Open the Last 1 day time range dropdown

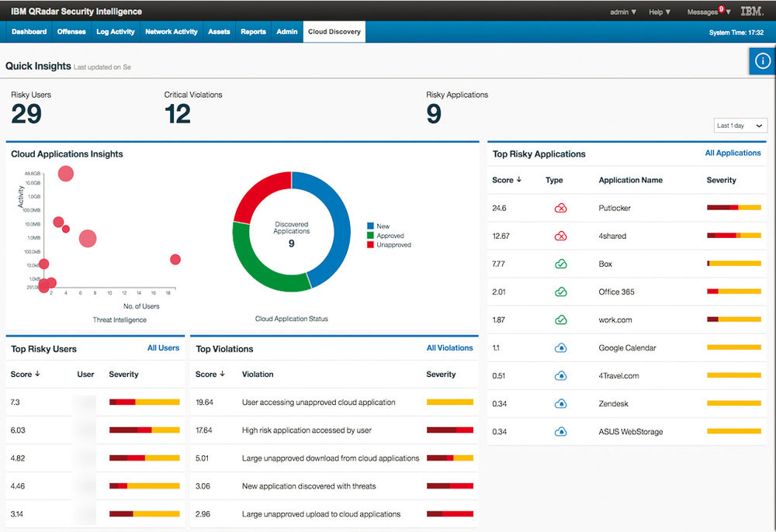coord(740,126)
